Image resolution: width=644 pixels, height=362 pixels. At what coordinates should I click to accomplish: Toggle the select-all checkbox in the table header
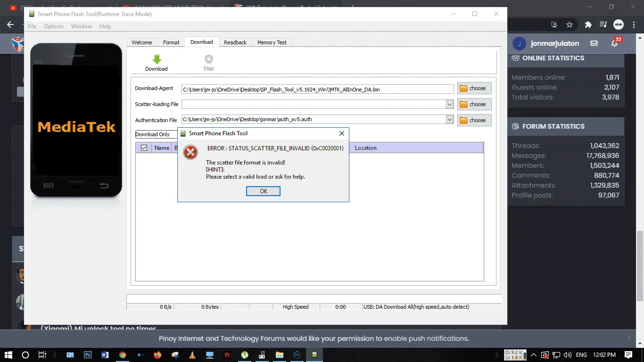point(144,148)
